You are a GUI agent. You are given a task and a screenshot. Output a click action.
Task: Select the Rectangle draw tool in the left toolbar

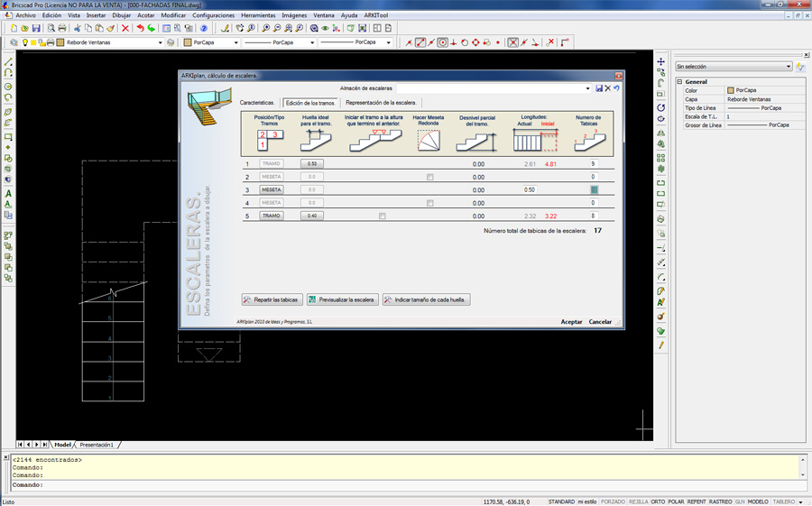tap(8, 137)
